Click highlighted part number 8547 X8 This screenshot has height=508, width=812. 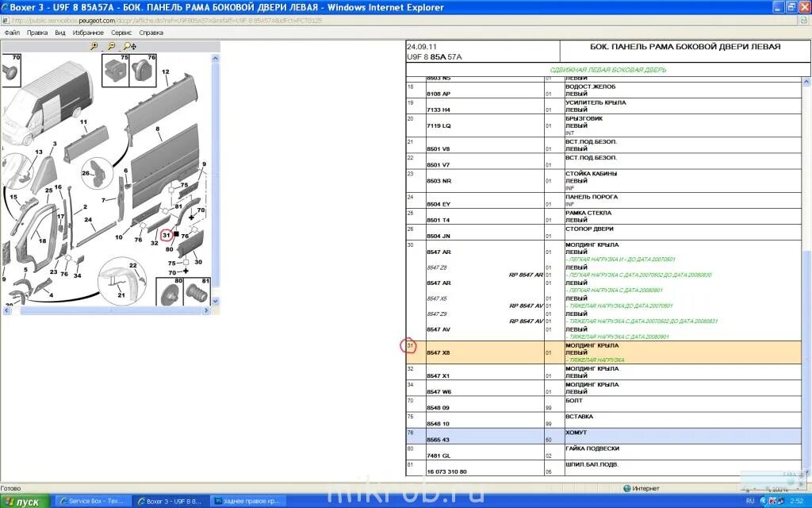[438, 353]
